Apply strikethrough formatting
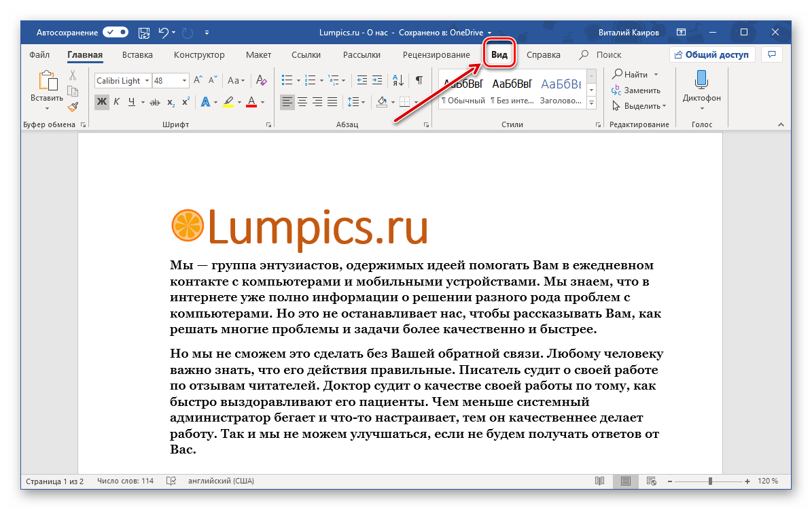The width and height of the screenshot is (812, 510). point(155,102)
